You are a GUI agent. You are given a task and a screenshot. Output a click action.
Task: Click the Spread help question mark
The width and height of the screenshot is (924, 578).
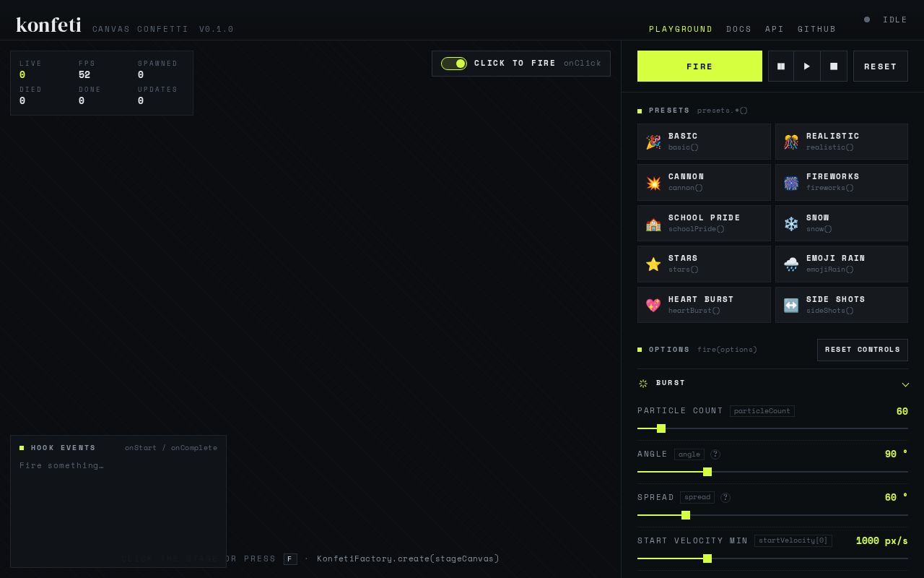pyautogui.click(x=725, y=498)
